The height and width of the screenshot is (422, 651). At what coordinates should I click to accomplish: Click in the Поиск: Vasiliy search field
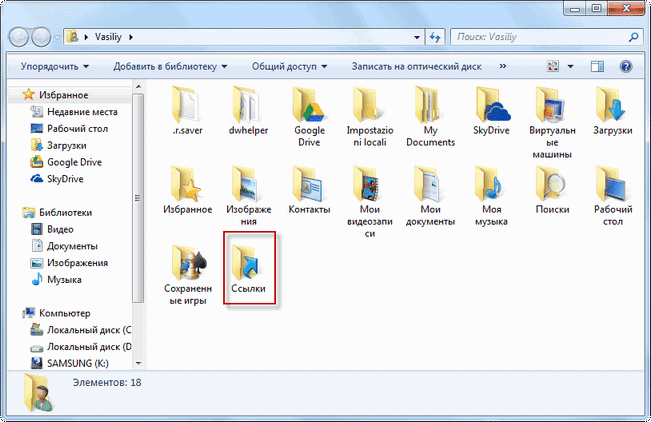[x=540, y=37]
